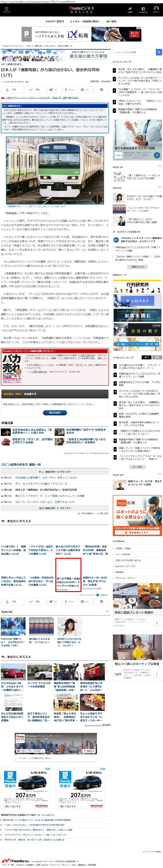Open the バカ売れ book cover image
The image size is (163, 868).
pyautogui.click(x=12, y=369)
